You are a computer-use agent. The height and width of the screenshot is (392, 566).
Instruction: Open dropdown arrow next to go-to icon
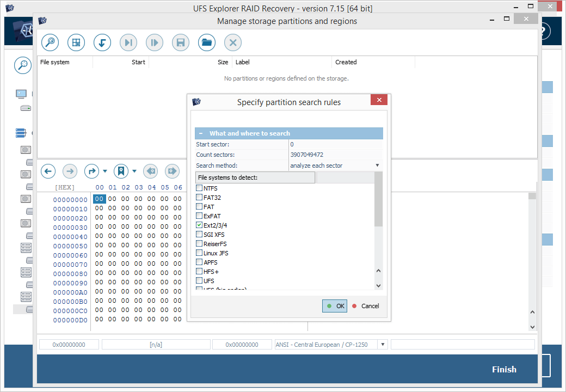pyautogui.click(x=105, y=171)
